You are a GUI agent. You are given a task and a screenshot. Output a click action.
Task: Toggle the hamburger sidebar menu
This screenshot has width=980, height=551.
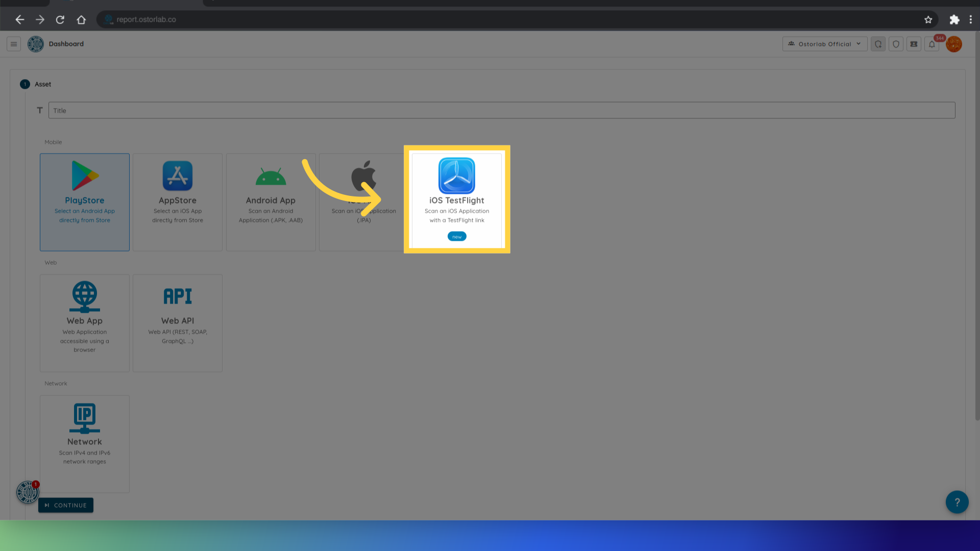pyautogui.click(x=14, y=44)
